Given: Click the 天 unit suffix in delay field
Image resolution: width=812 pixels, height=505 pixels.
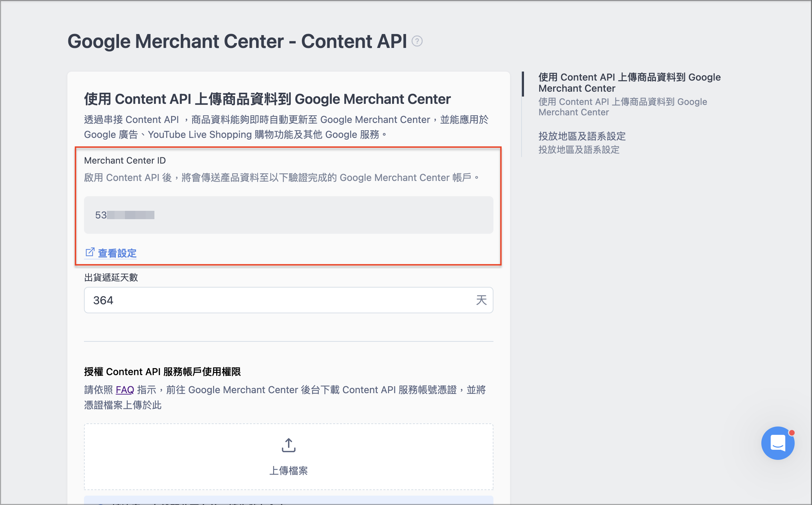Looking at the screenshot, I should pos(481,300).
